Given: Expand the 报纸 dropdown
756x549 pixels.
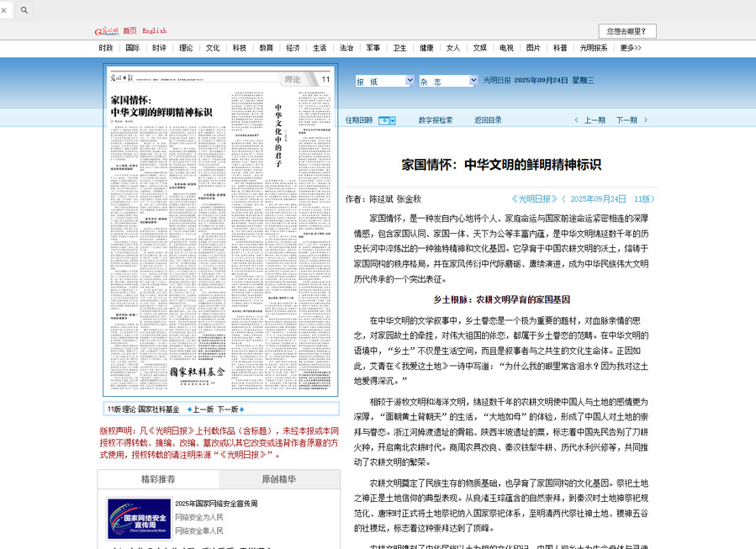Looking at the screenshot, I should tap(384, 81).
